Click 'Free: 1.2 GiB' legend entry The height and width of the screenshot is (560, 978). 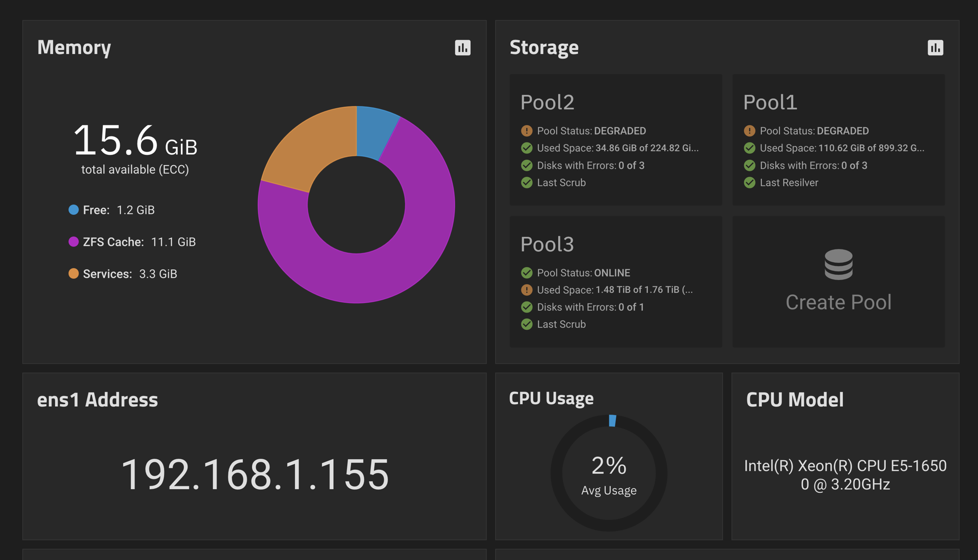[x=112, y=210]
